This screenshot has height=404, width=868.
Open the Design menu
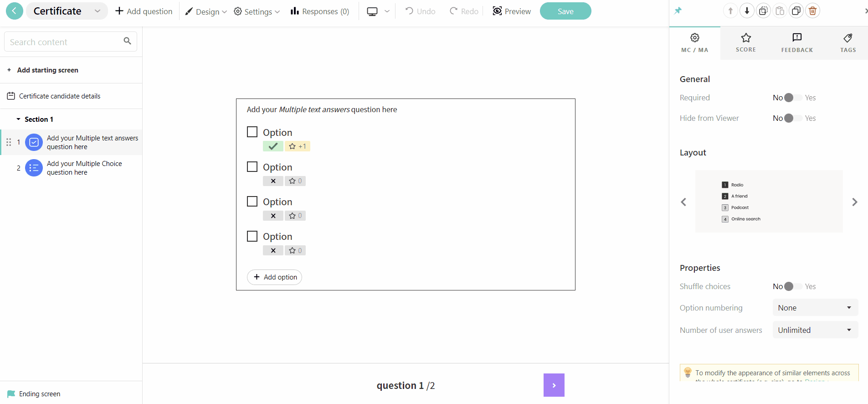pyautogui.click(x=205, y=11)
